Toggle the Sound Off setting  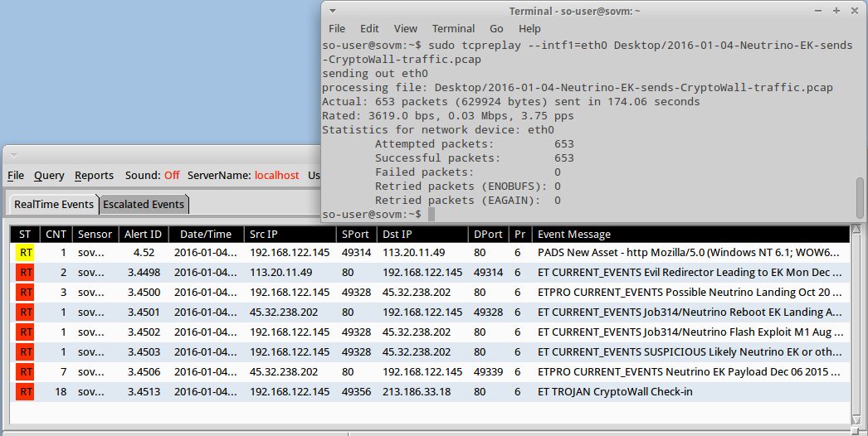pos(171,176)
